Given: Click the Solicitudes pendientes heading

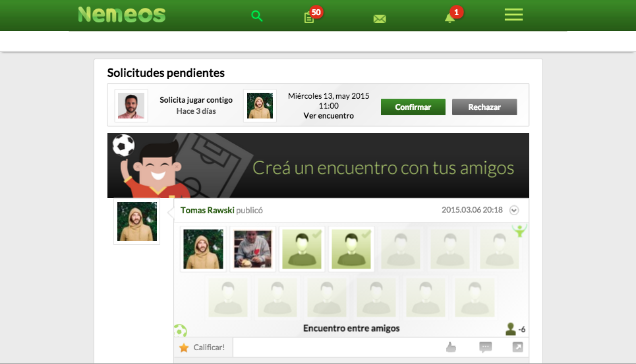Looking at the screenshot, I should (x=166, y=73).
